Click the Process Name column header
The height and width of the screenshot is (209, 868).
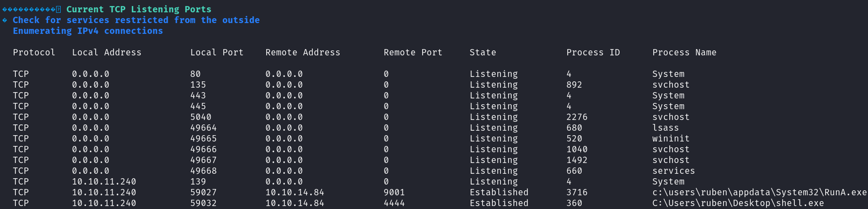tap(684, 53)
